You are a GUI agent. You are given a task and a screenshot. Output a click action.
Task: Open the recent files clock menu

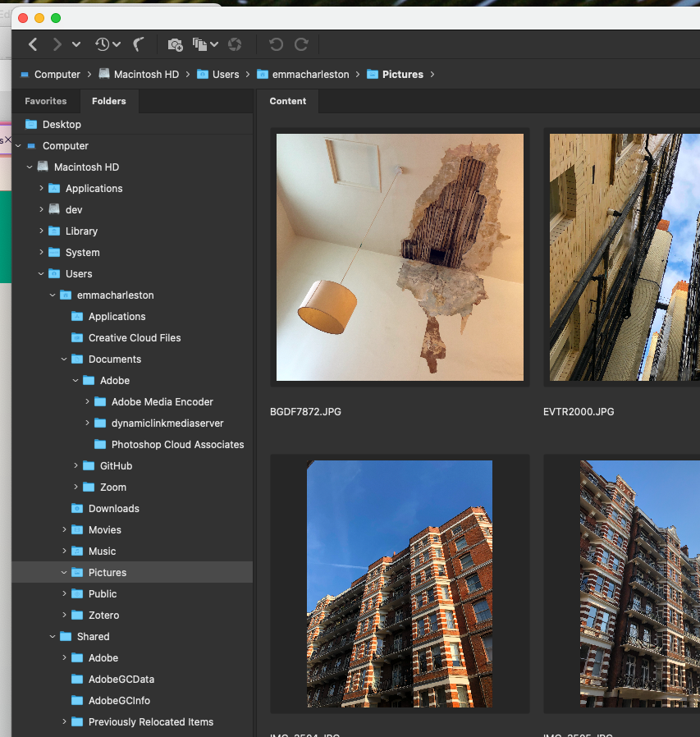[108, 44]
